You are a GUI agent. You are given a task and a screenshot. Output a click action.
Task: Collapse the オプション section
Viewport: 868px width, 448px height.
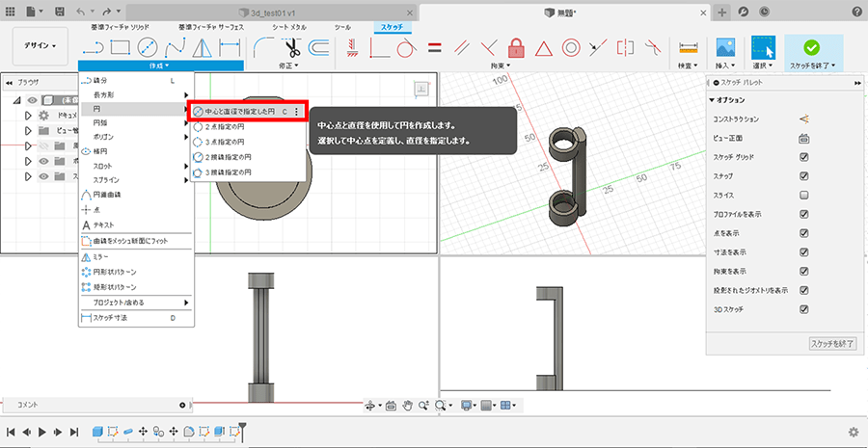(x=712, y=100)
